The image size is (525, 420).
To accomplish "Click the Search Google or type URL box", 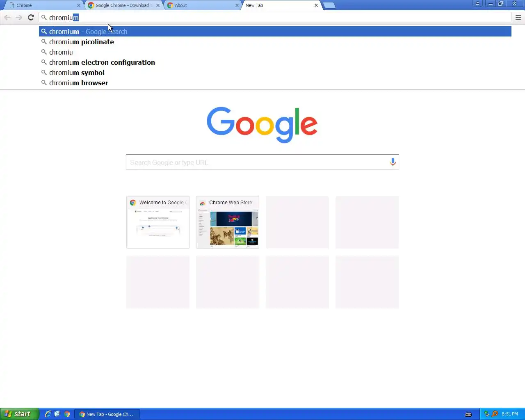I will pos(262,162).
